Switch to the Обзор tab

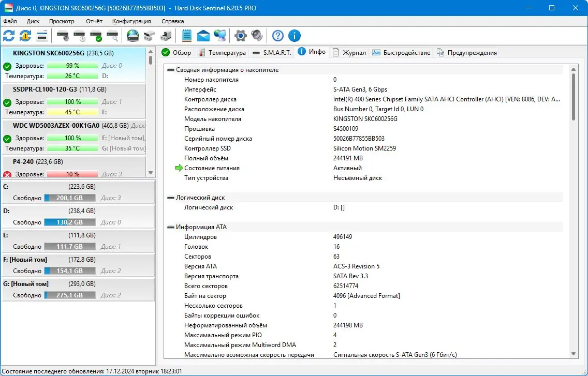tap(177, 52)
